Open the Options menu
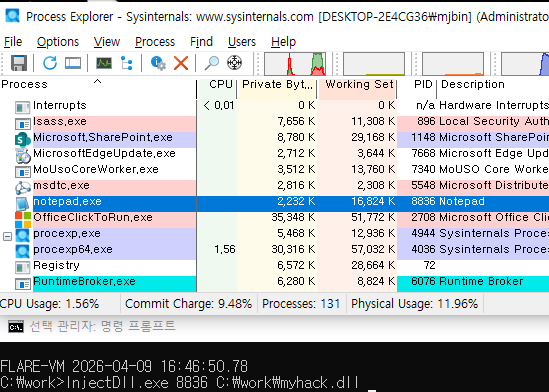This screenshot has width=549, height=392. click(x=58, y=42)
